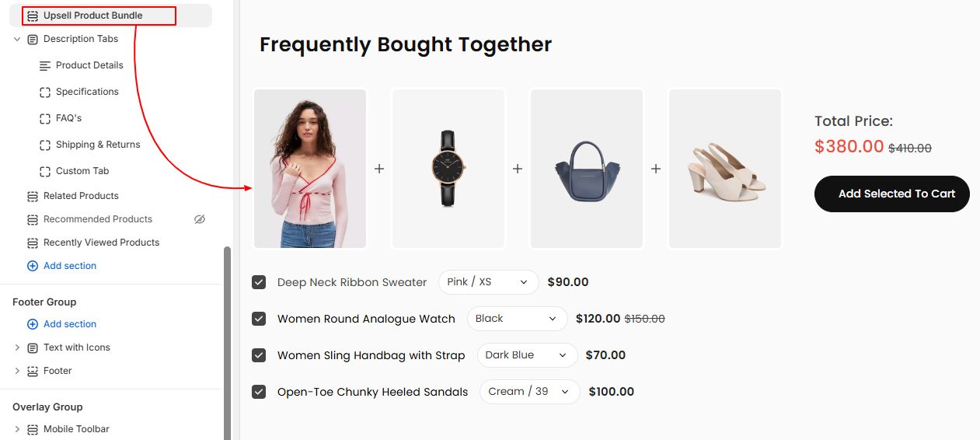Toggle visibility of Recommended Products section
Viewport: 980px width, 440px height.
tap(200, 219)
